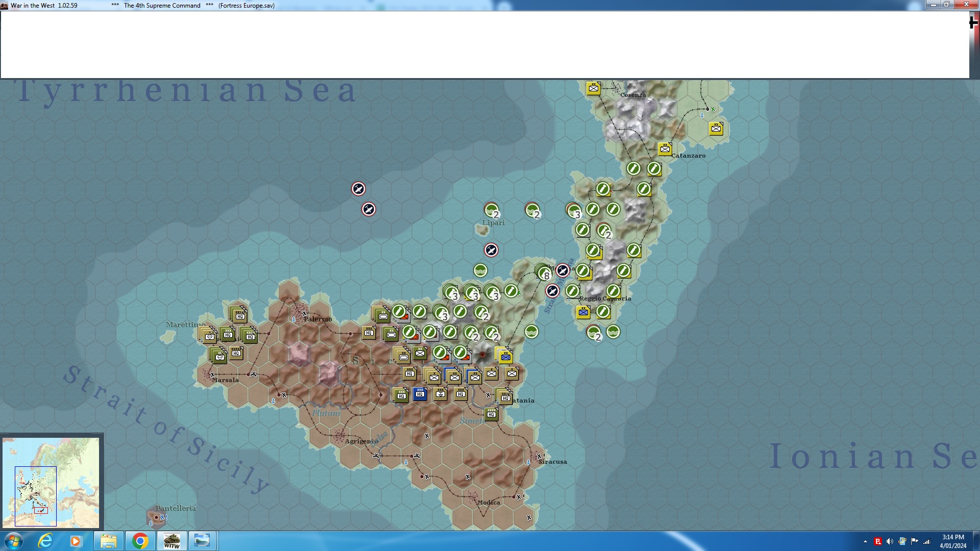Screen dimensions: 980x551
Task: Open the WITW game taskbar icon
Action: point(171,541)
